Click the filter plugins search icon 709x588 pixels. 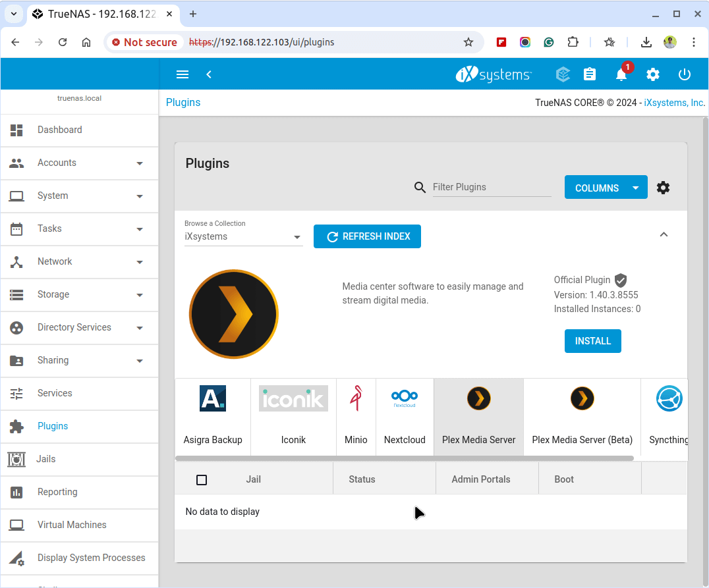[x=420, y=187]
